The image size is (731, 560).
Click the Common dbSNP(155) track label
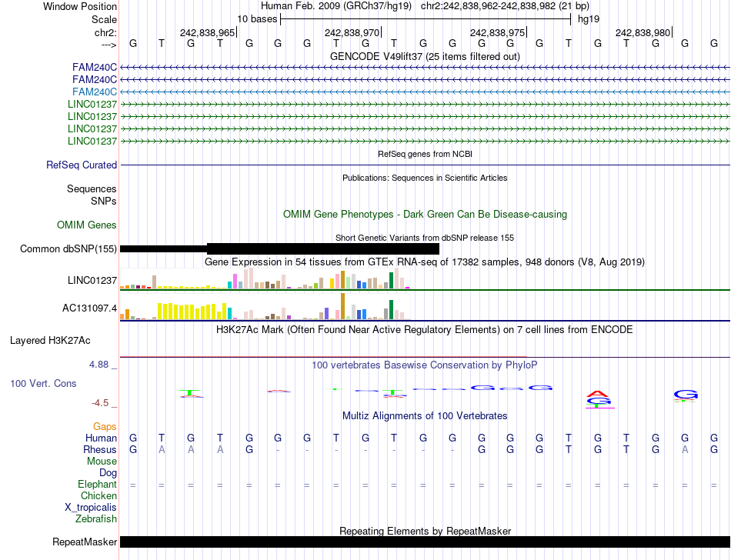[x=68, y=248]
